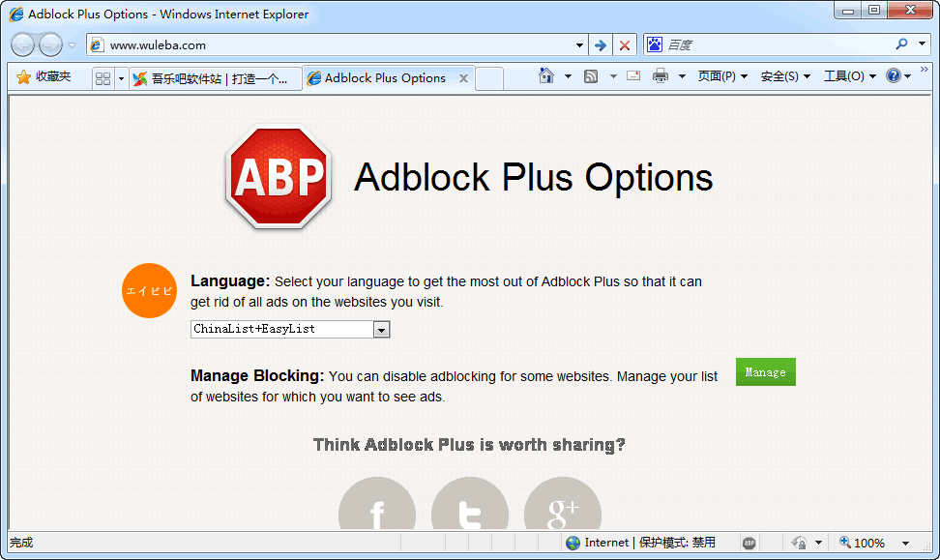Screen dimensions: 940x560
Task: Open the search provider options dropdown
Action: (922, 44)
